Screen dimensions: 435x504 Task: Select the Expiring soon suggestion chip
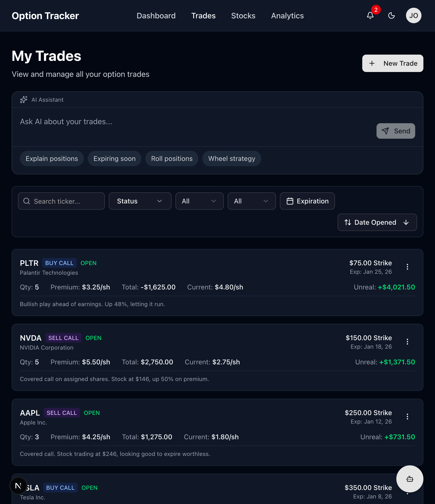[x=114, y=158]
